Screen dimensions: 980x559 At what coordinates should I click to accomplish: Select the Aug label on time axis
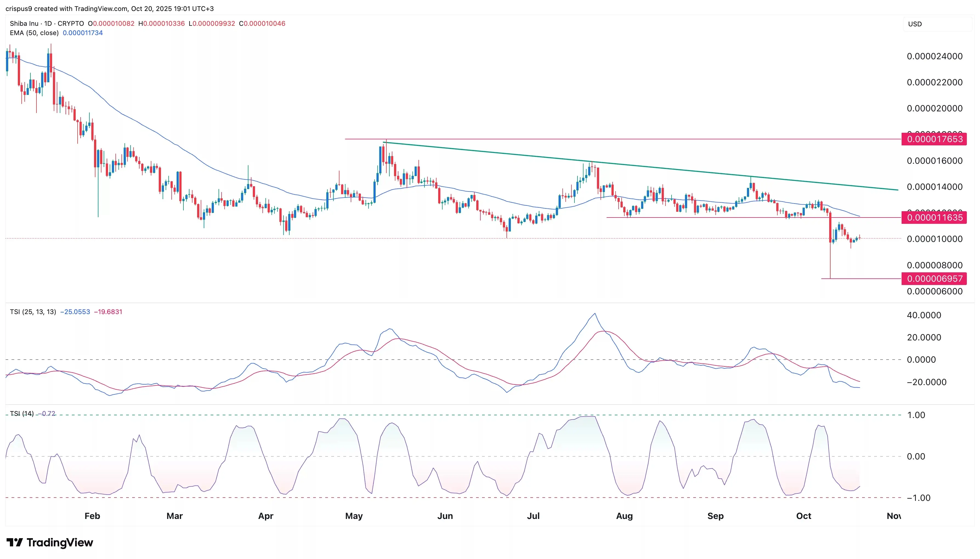coord(624,516)
